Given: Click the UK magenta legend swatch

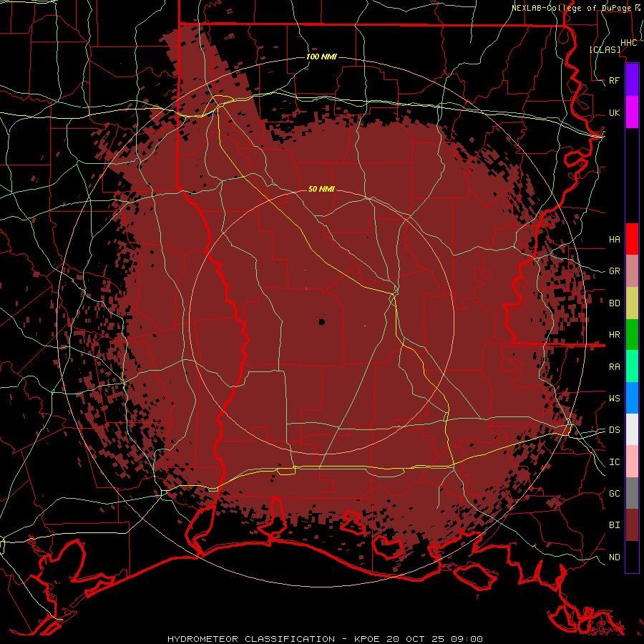Looking at the screenshot, I should click(632, 112).
